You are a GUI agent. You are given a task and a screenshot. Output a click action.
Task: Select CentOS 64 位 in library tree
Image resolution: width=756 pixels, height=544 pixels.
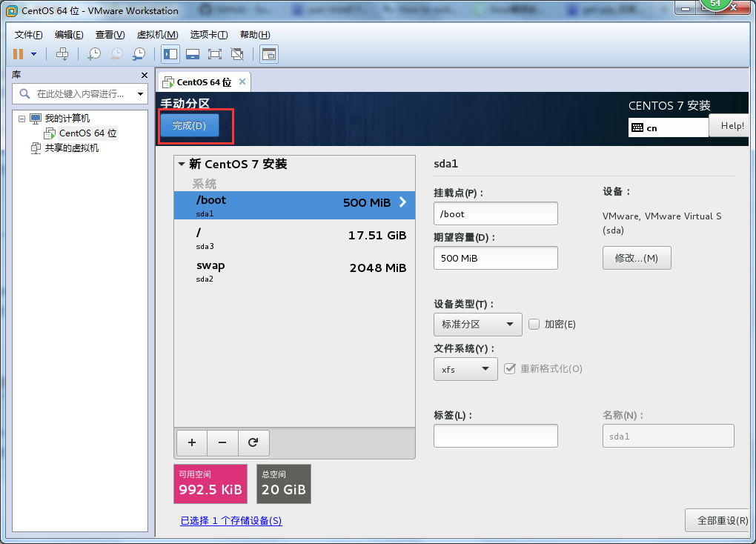pyautogui.click(x=87, y=133)
